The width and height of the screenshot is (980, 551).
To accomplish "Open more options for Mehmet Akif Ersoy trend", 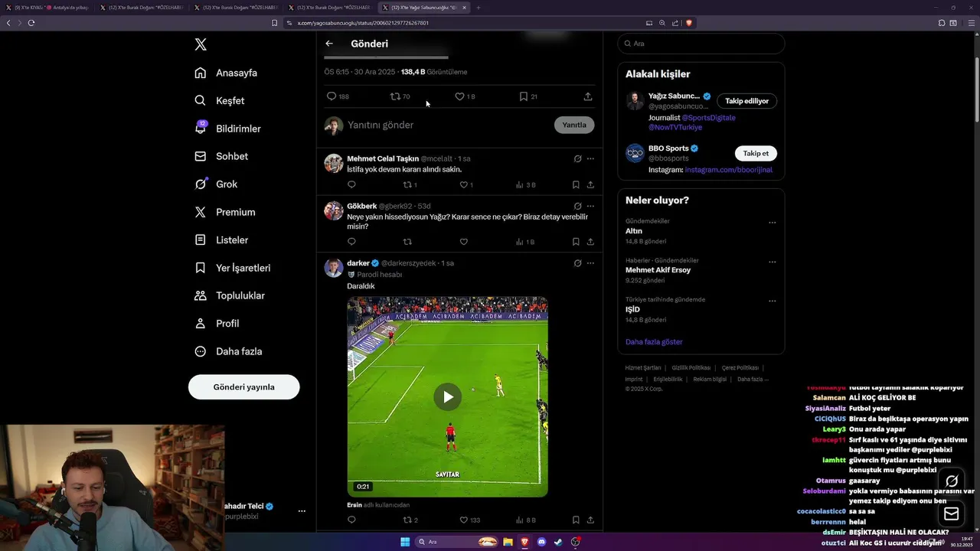I will point(772,262).
